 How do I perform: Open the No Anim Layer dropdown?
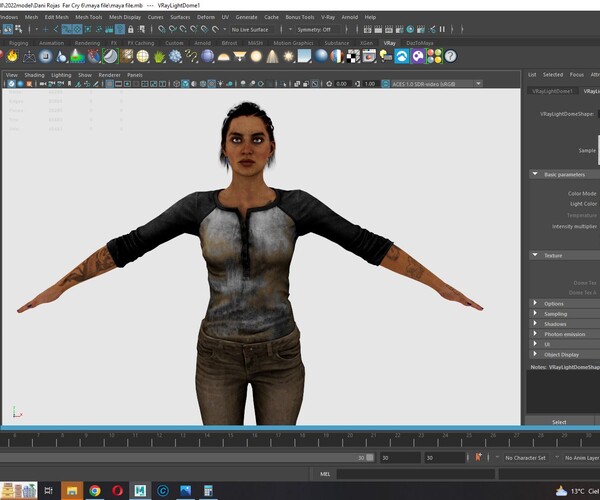pos(582,458)
